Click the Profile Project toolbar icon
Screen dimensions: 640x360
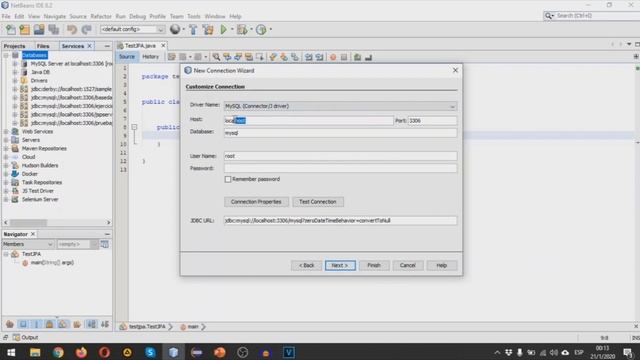pyautogui.click(x=261, y=29)
